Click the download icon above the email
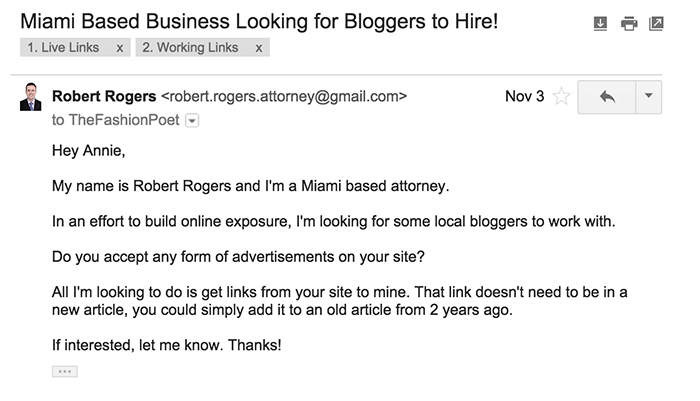 [600, 23]
